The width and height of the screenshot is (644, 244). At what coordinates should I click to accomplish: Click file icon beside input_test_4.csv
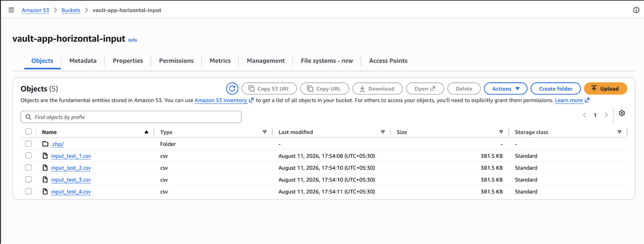[45, 192]
